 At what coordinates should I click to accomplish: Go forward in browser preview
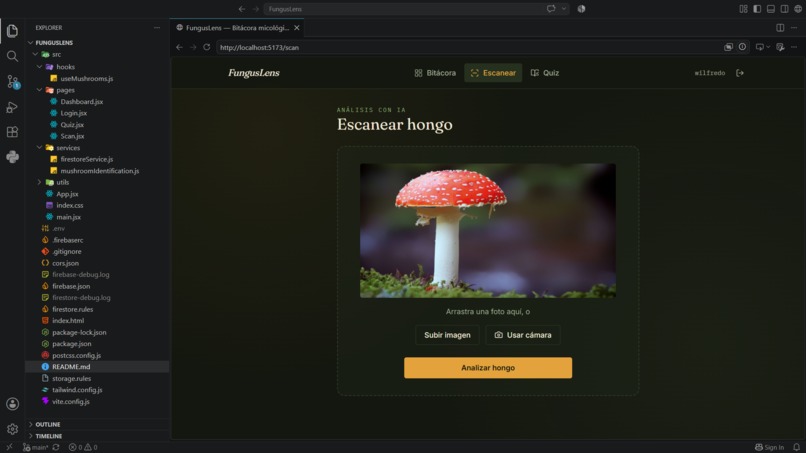click(193, 47)
